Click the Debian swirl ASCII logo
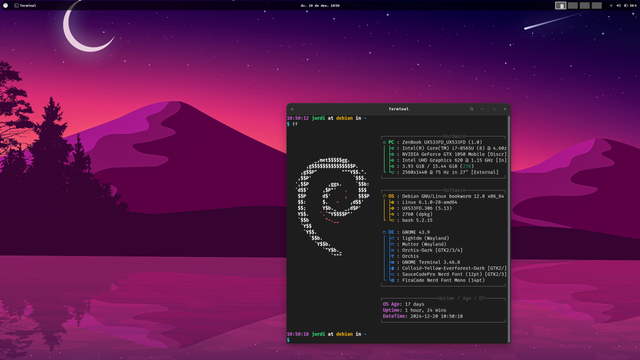The image size is (640, 360). click(x=333, y=207)
